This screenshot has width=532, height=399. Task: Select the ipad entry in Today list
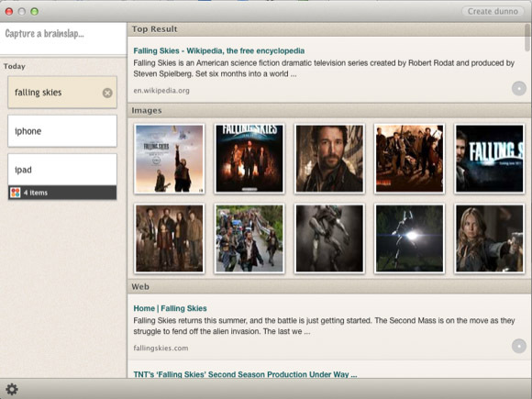click(x=62, y=170)
